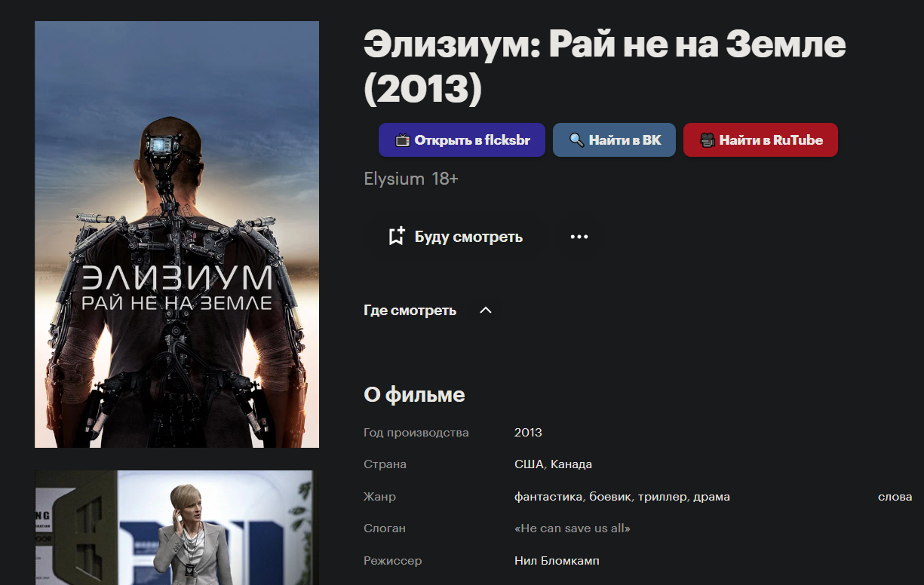Select the genre 'фантастика'
Screen dimensions: 924x585
tap(548, 497)
